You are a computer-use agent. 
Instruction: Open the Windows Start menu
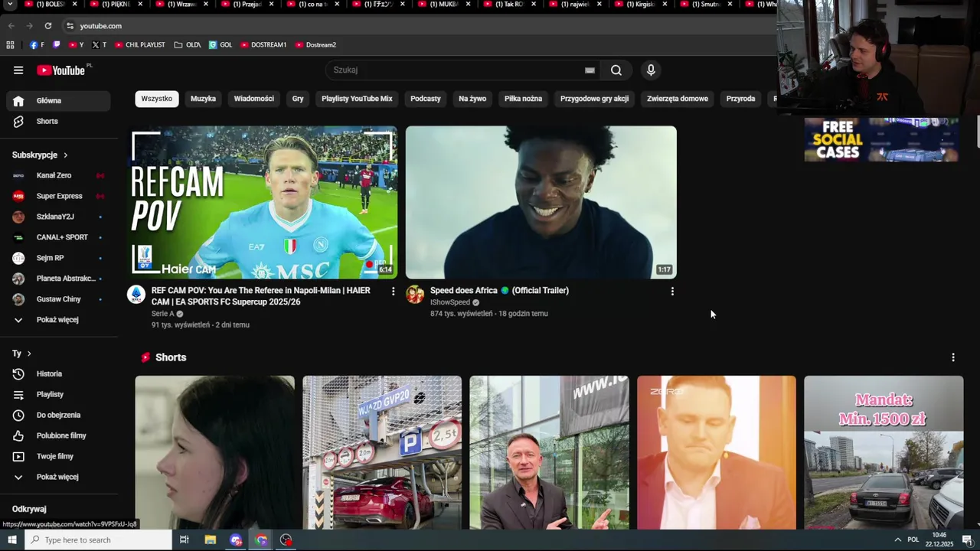pyautogui.click(x=12, y=540)
